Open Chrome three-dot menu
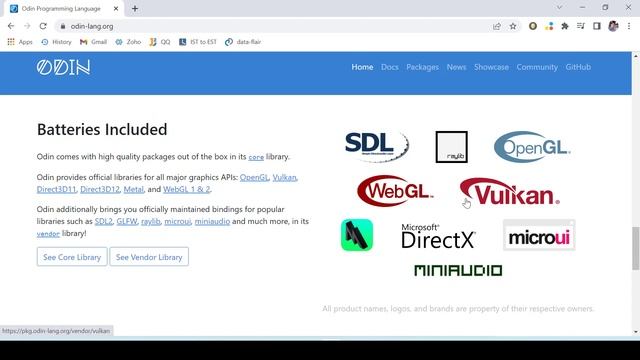This screenshot has height=360, width=640. (629, 26)
